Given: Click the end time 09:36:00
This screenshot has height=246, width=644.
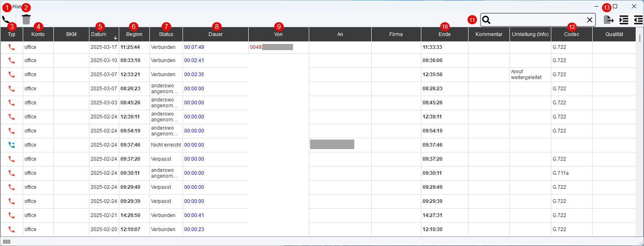Looking at the screenshot, I should click(432, 60).
